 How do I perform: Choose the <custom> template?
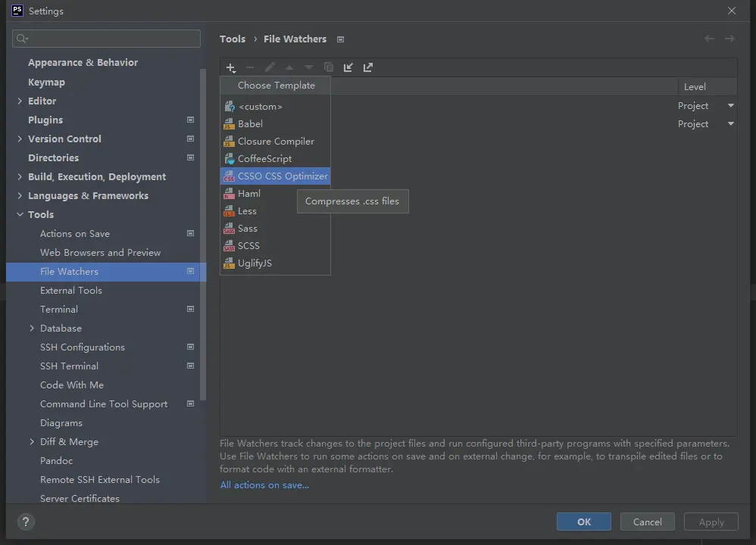coord(275,107)
